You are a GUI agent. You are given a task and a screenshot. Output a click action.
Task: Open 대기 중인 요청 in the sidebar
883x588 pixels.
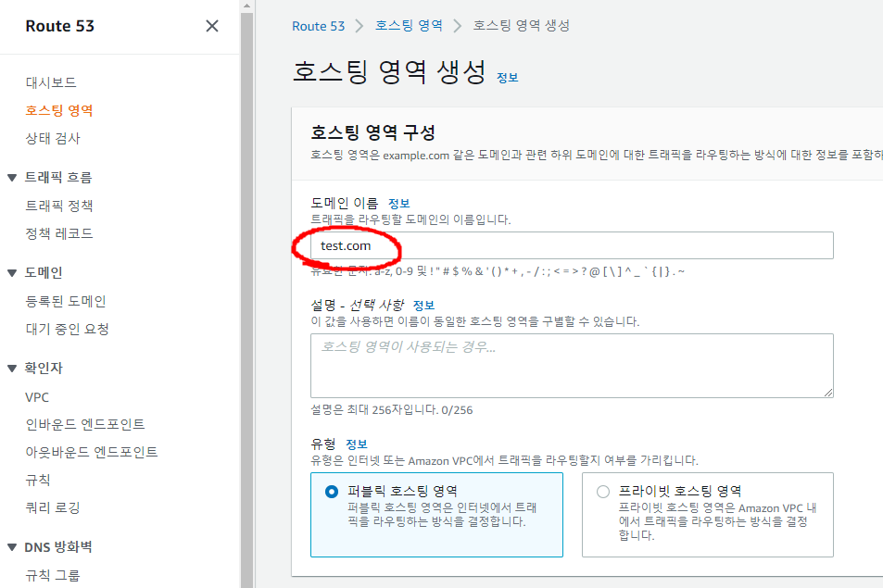point(67,329)
